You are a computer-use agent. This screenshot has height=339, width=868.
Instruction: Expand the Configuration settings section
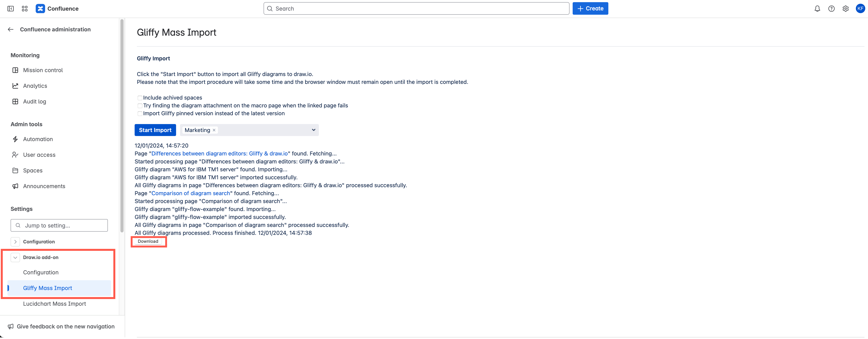click(15, 241)
